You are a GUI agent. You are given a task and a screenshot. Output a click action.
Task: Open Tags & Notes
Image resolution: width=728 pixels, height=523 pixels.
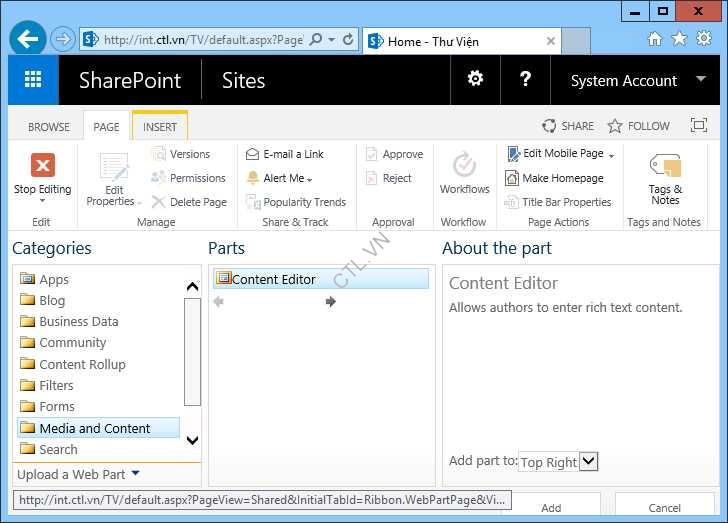coord(665,166)
